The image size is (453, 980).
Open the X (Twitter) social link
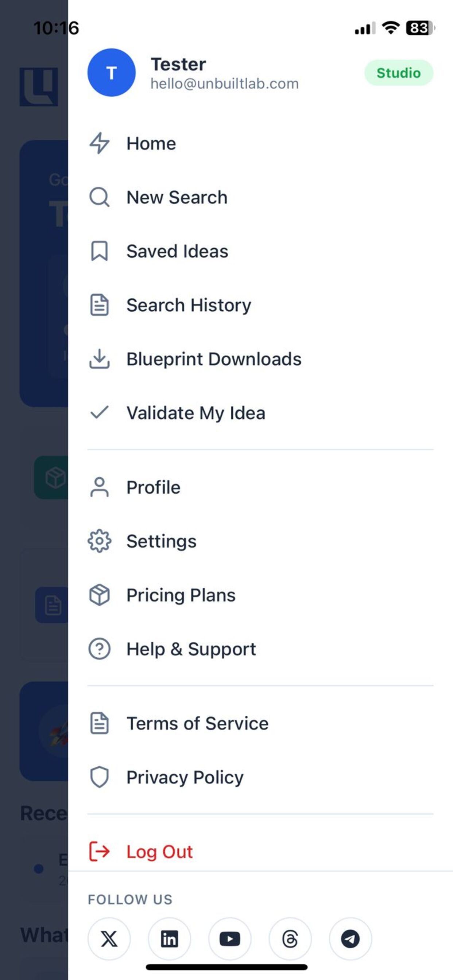[x=109, y=938]
